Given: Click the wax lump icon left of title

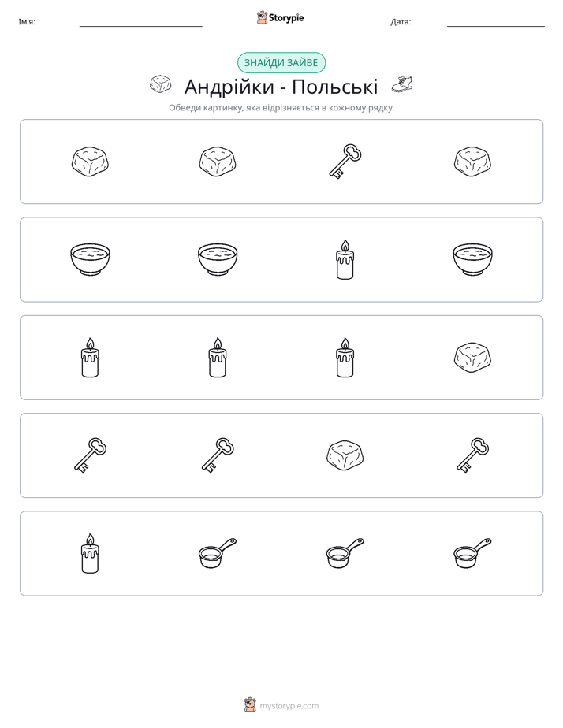Looking at the screenshot, I should pyautogui.click(x=161, y=84).
